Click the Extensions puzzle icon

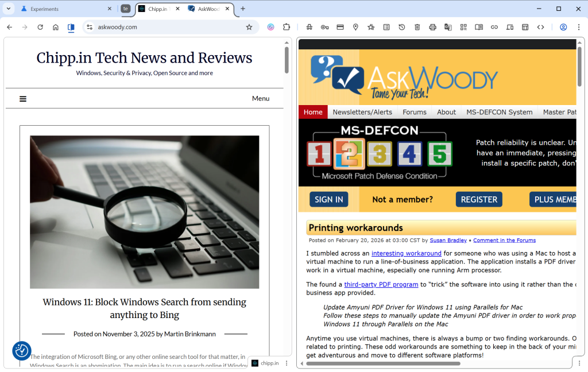click(x=287, y=27)
